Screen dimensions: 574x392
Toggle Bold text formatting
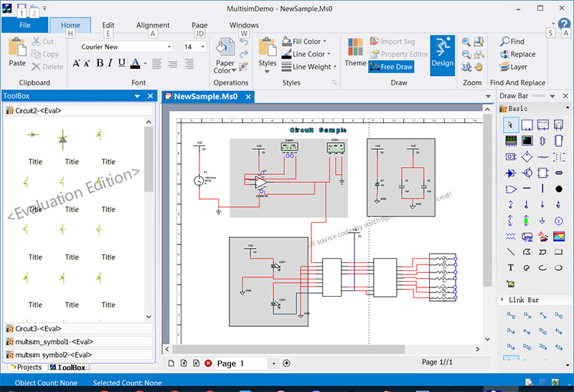[x=100, y=63]
